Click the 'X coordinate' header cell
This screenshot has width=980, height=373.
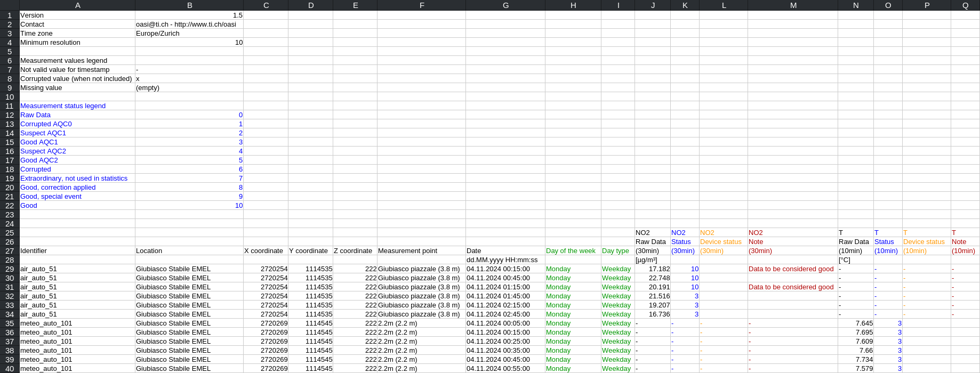pyautogui.click(x=266, y=251)
